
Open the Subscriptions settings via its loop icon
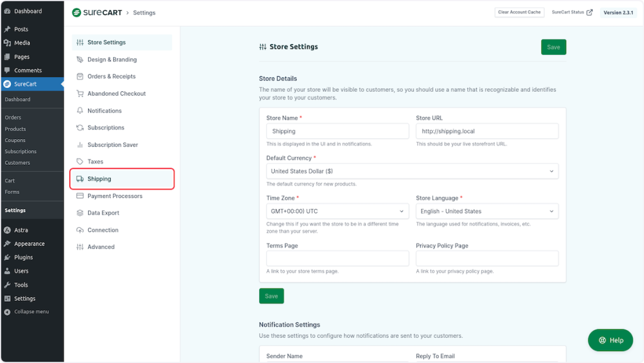[x=80, y=128]
